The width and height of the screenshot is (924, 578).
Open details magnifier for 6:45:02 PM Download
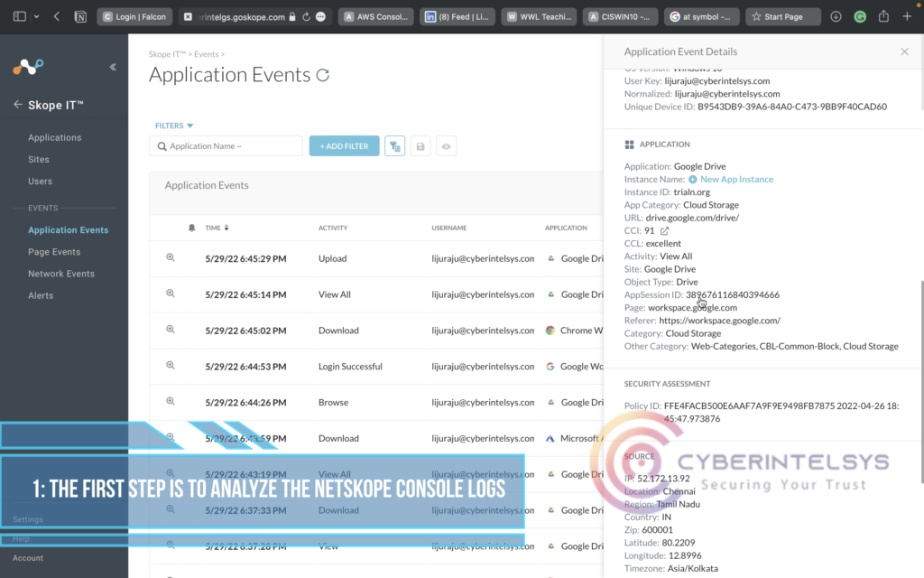click(x=171, y=330)
